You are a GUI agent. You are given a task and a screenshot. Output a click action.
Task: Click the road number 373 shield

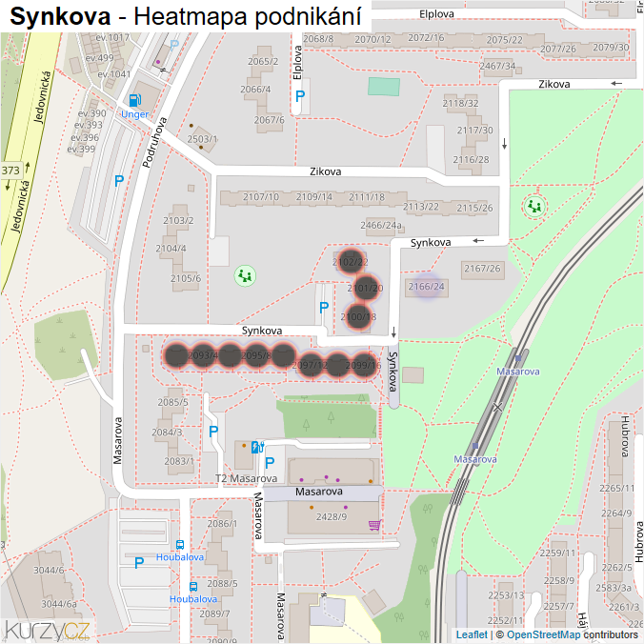pyautogui.click(x=10, y=170)
